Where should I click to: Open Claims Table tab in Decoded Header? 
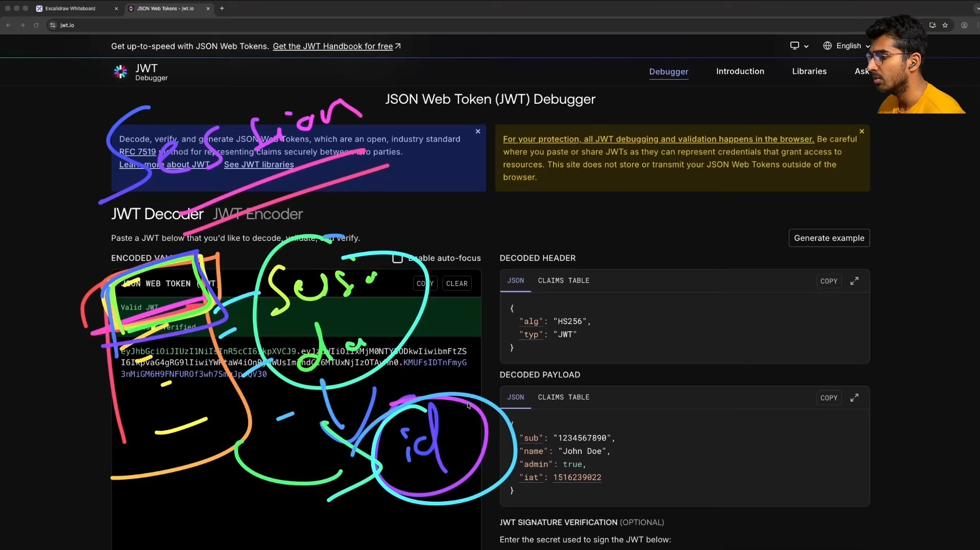[563, 281]
